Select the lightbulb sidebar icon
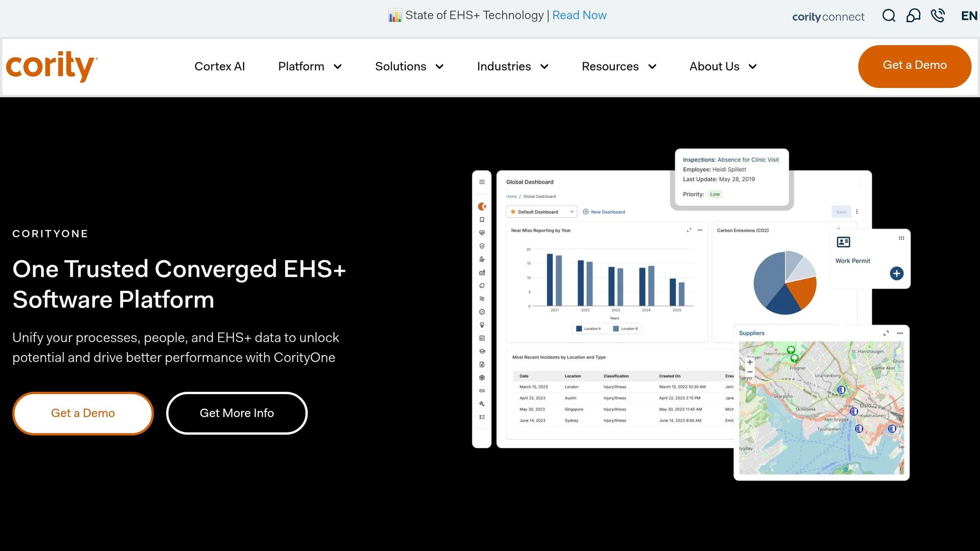 482,325
